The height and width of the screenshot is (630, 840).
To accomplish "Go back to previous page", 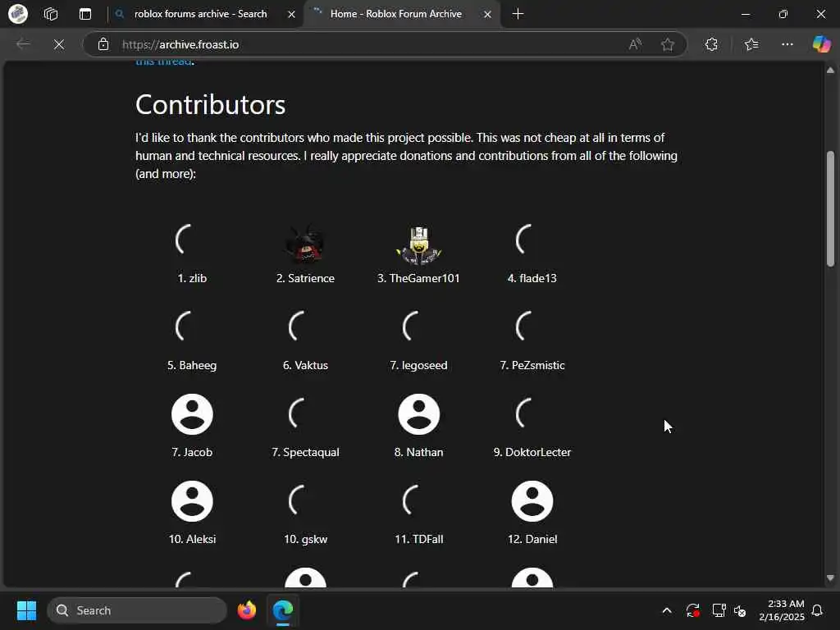I will (23, 44).
